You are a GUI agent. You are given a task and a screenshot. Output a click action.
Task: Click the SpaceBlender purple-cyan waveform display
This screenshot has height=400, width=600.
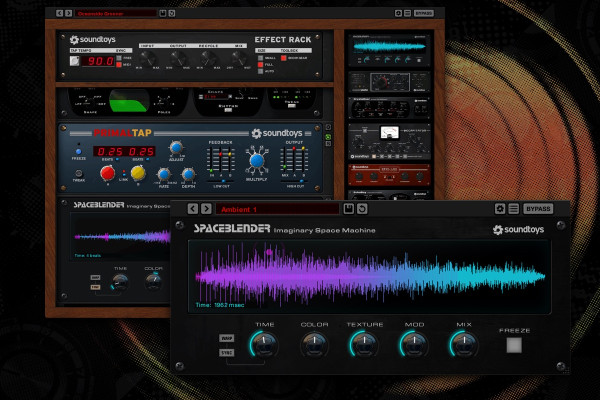(x=370, y=276)
